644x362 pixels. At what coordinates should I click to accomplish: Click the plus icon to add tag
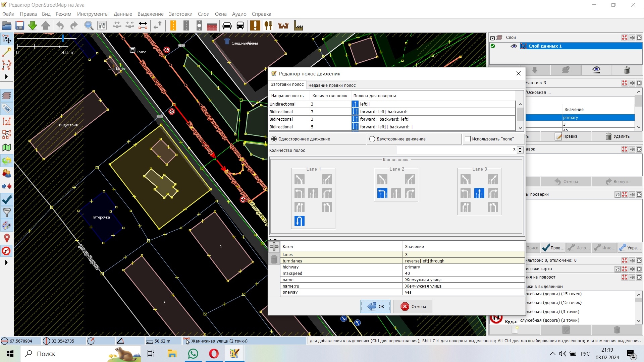(274, 247)
